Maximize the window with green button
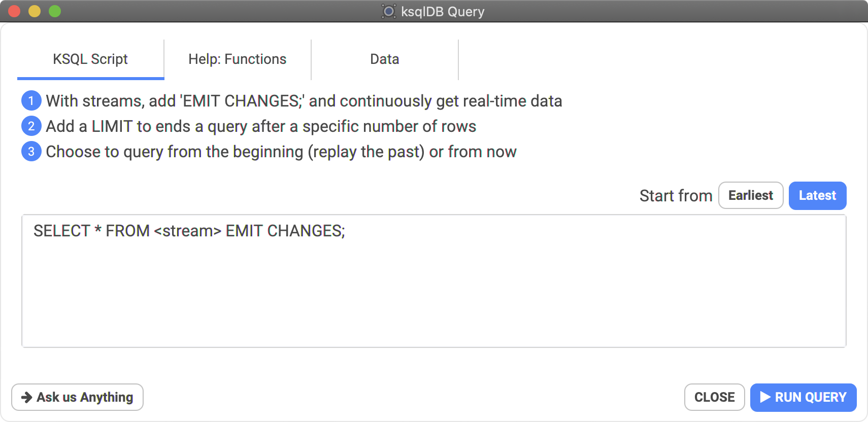 [x=55, y=11]
